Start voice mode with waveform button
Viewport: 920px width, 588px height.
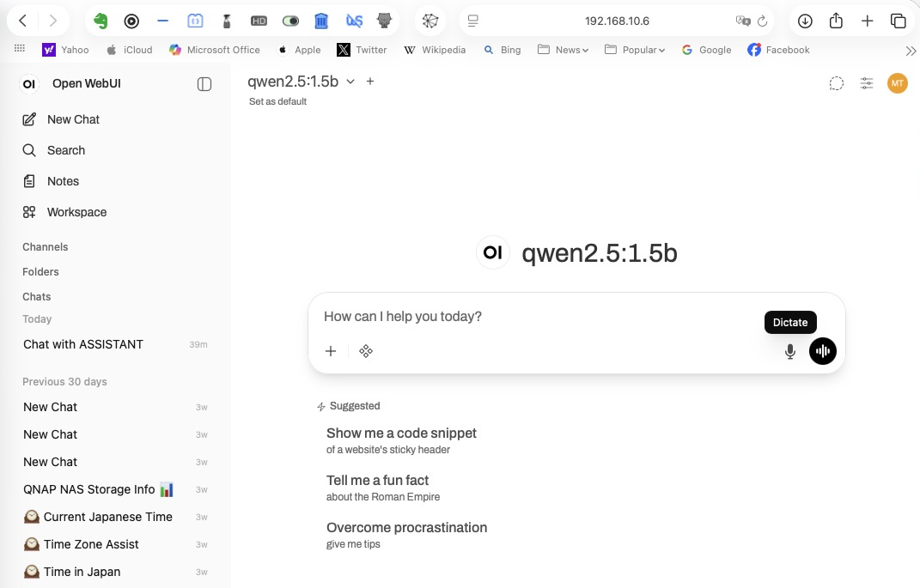pos(822,351)
